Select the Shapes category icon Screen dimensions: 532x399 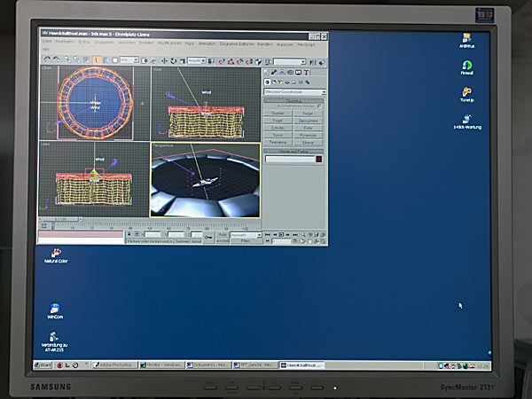click(x=274, y=82)
